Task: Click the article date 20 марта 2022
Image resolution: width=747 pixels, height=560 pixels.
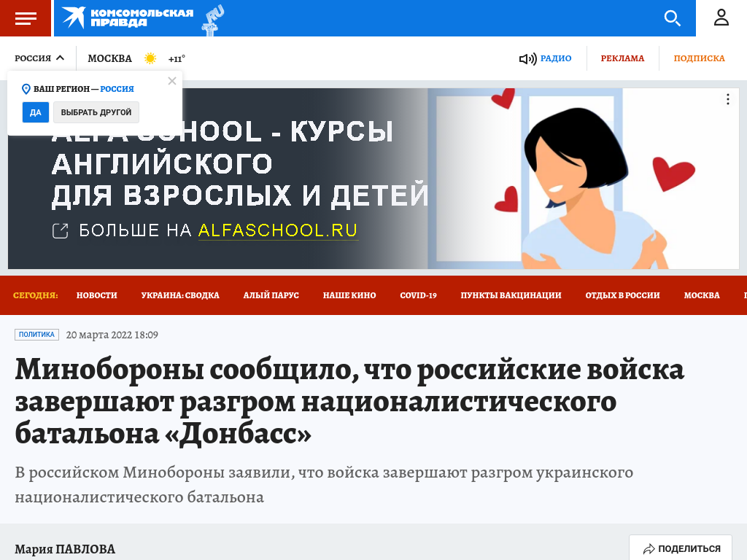Action: click(x=112, y=335)
